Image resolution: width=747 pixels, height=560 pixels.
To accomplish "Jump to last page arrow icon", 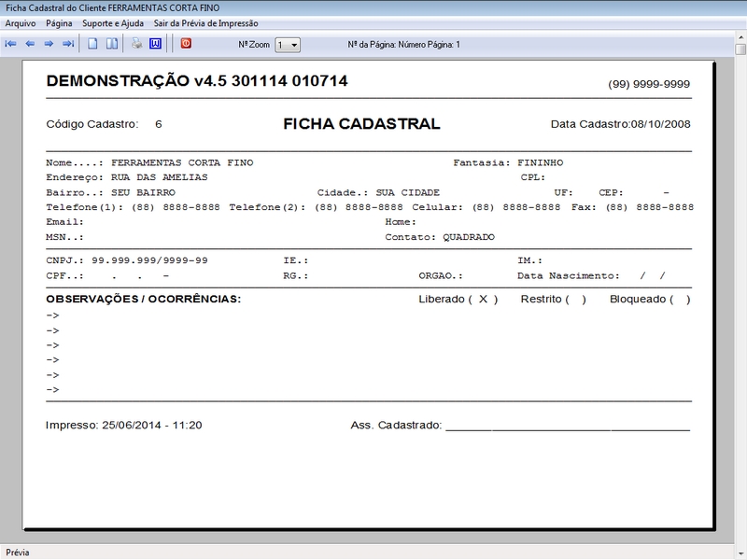I will (68, 44).
